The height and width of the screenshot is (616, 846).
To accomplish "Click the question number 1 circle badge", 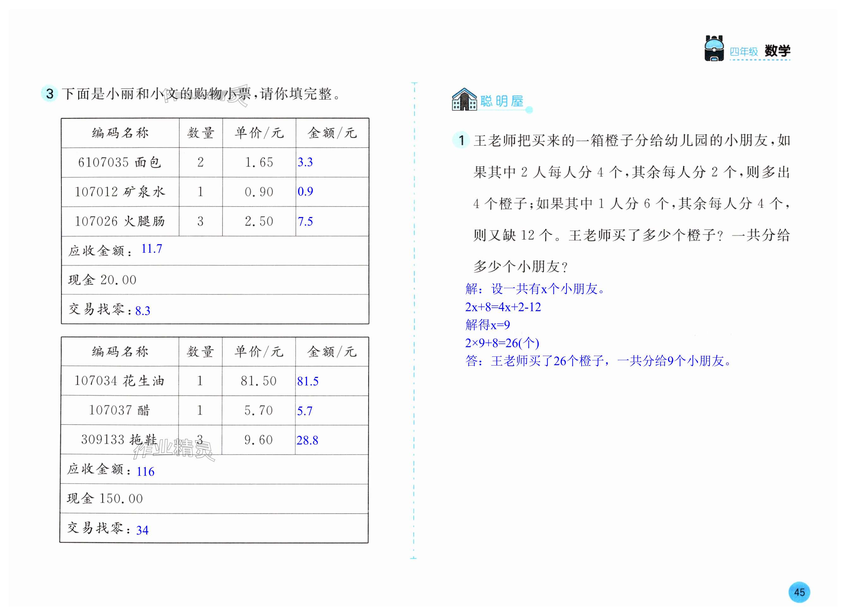I will pos(461,140).
